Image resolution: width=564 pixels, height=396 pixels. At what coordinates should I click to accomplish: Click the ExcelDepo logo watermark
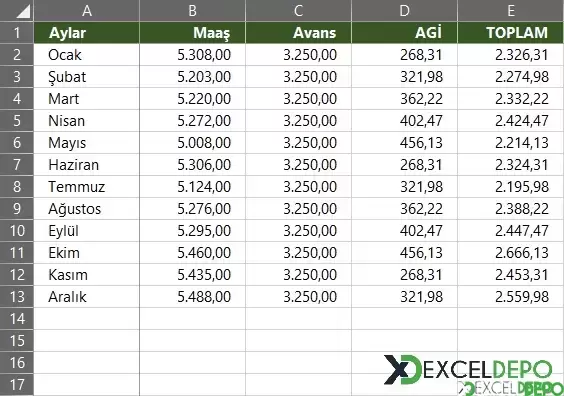[x=468, y=370]
